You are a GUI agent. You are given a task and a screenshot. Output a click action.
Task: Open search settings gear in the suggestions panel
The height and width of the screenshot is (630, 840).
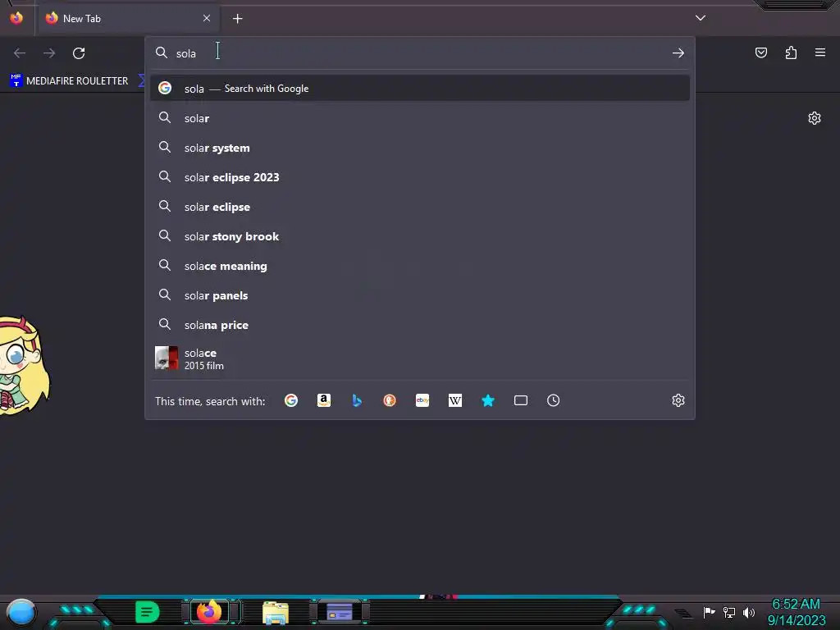point(678,400)
